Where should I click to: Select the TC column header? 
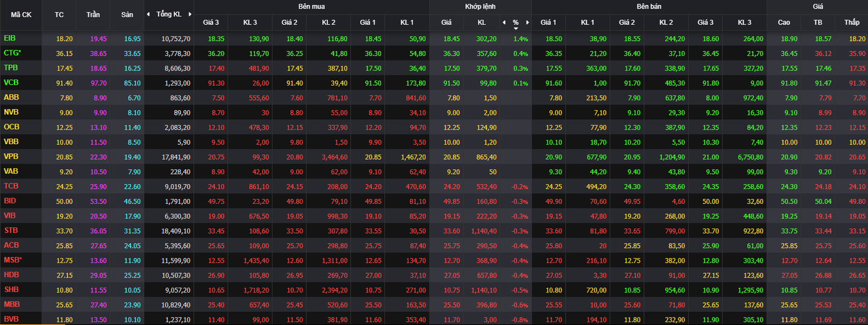tap(59, 14)
